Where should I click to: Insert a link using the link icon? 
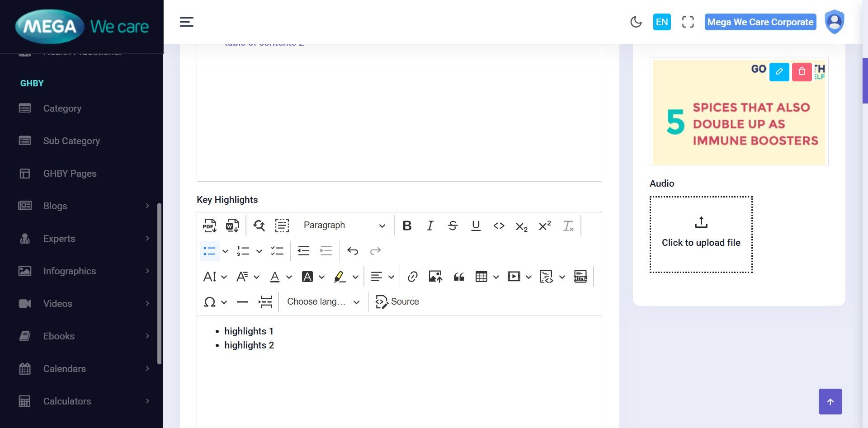pyautogui.click(x=412, y=277)
